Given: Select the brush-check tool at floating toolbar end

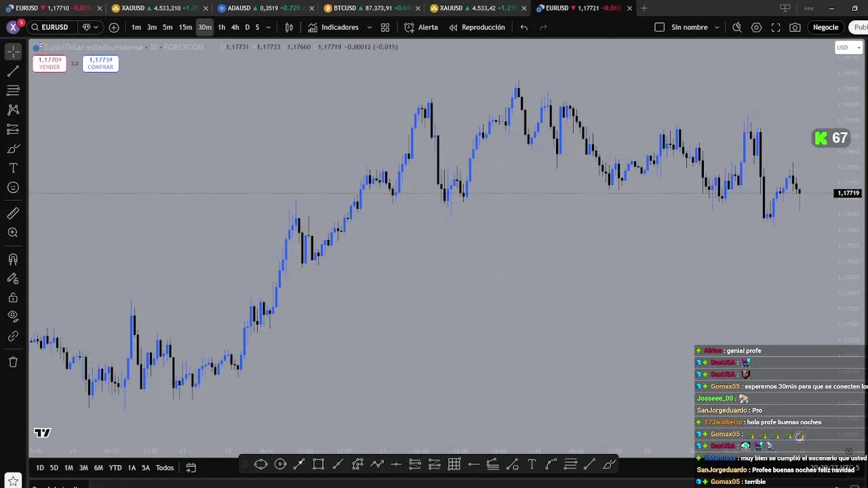Looking at the screenshot, I should coord(609,464).
